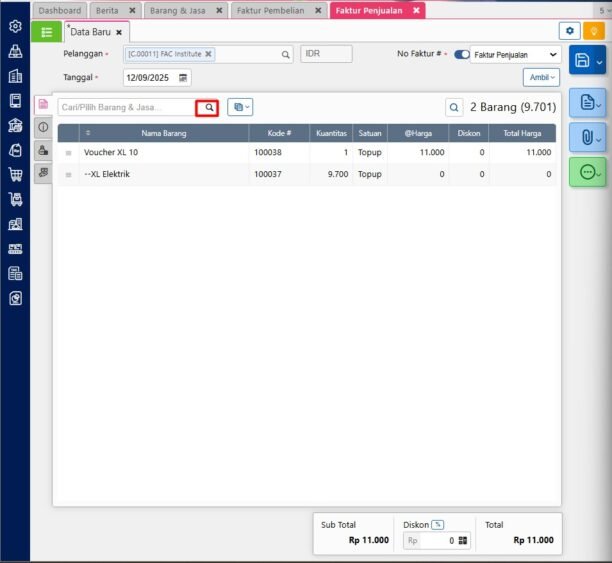Open the shopping cart module in sidebar

(15, 174)
